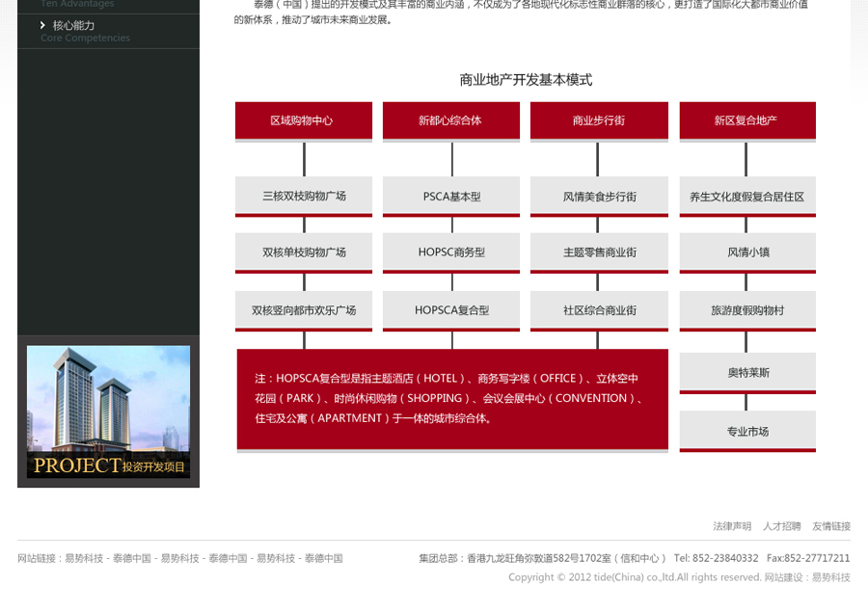Screen dimensions: 868x611
Task: Open the 人才招聘 footer link
Action: pos(782,526)
